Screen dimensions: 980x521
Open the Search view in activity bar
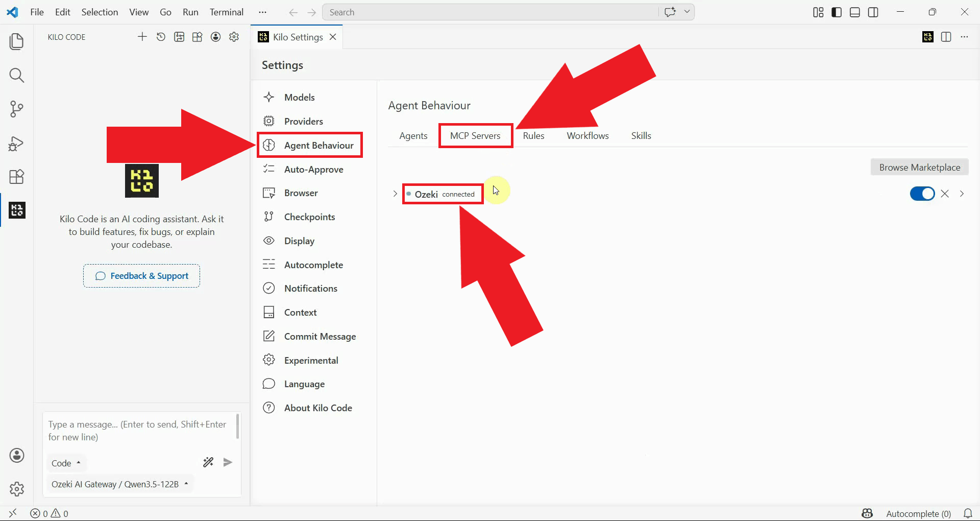tap(17, 76)
